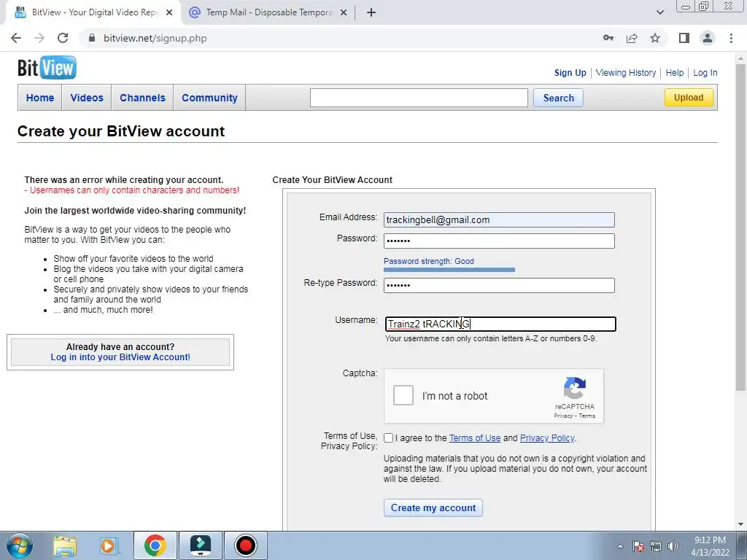The width and height of the screenshot is (747, 560).
Task: Open the Chrome profile avatar
Action: tap(708, 38)
